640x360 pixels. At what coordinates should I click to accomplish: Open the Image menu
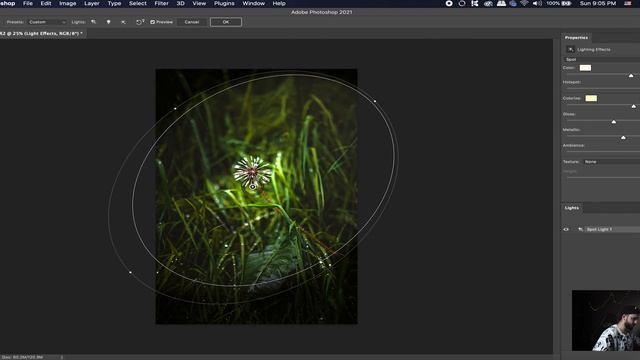coord(68,3)
